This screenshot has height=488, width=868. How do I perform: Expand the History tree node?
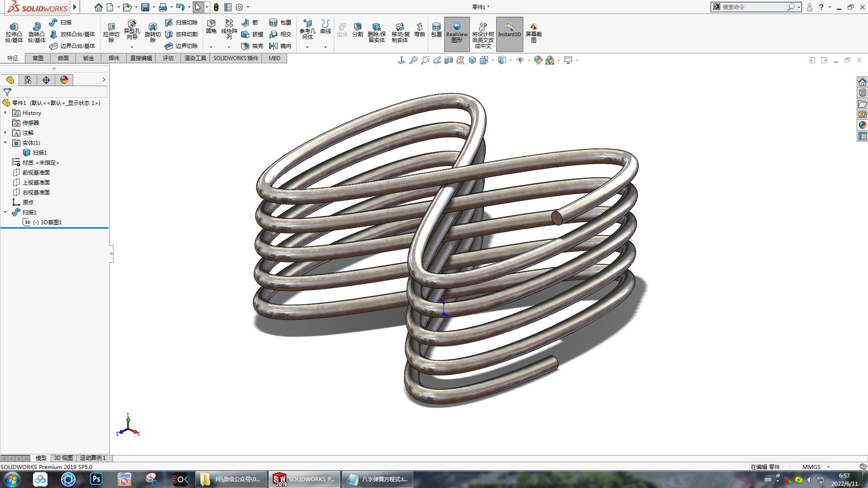tap(5, 113)
